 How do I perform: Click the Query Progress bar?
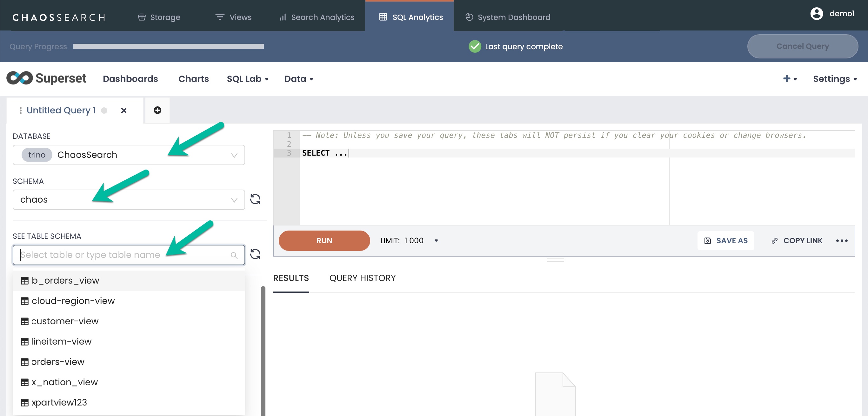pyautogui.click(x=169, y=46)
